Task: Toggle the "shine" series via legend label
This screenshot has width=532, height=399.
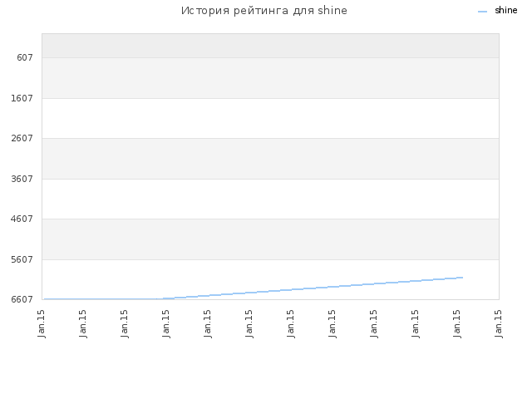Action: [506, 11]
